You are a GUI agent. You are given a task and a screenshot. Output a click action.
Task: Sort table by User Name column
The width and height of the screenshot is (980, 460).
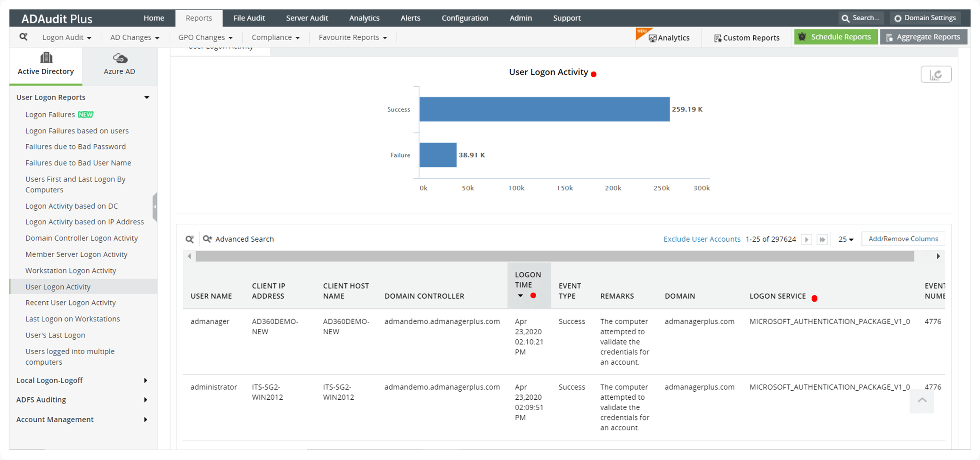tap(211, 296)
